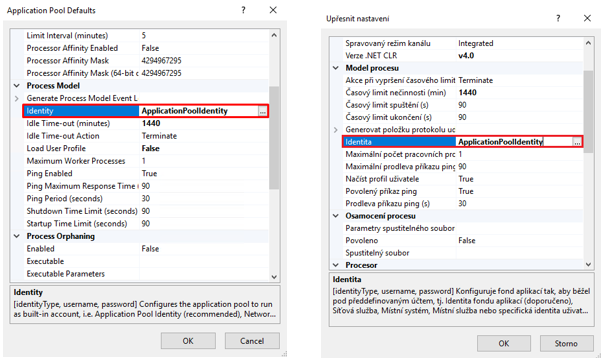Select Verze .NET CLR row
The width and height of the screenshot is (604, 360).
[463, 55]
